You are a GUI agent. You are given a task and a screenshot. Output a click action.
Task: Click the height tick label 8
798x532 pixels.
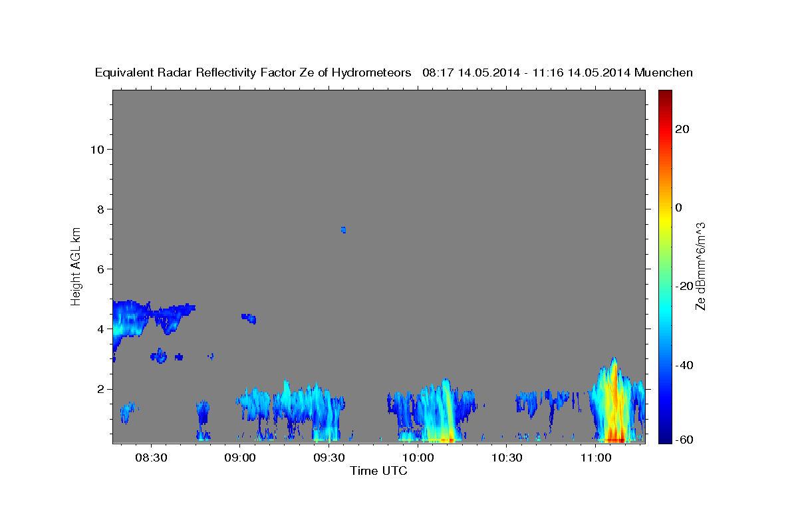pos(99,209)
